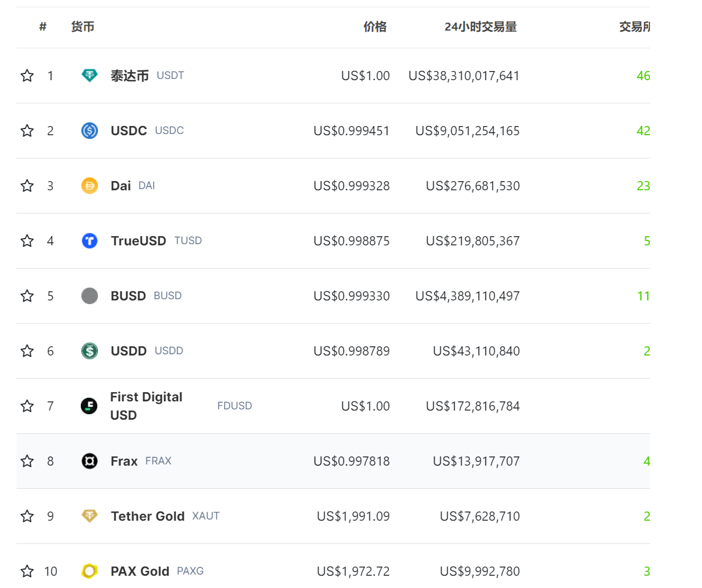Click USDT volume US$38,310,017,641
702x588 pixels.
(x=464, y=76)
